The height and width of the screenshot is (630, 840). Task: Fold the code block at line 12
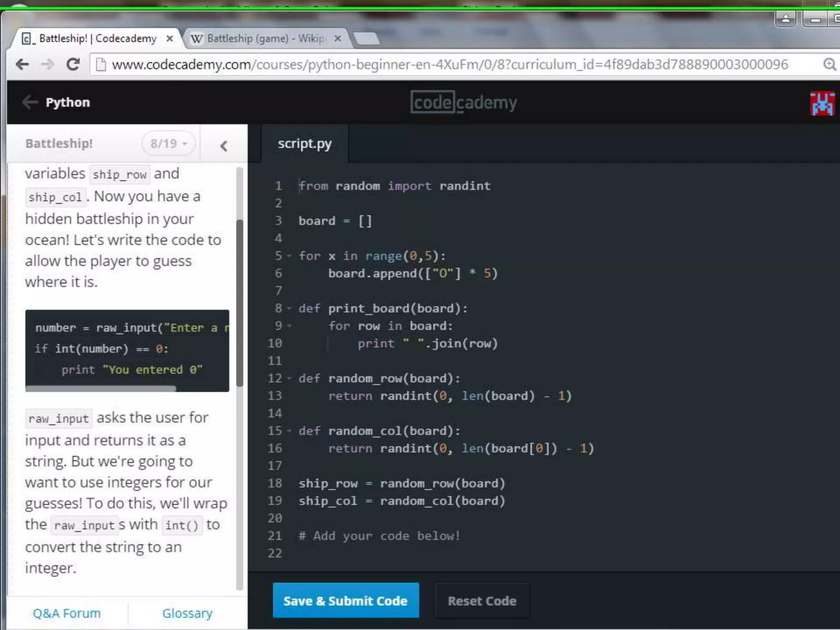click(x=290, y=378)
